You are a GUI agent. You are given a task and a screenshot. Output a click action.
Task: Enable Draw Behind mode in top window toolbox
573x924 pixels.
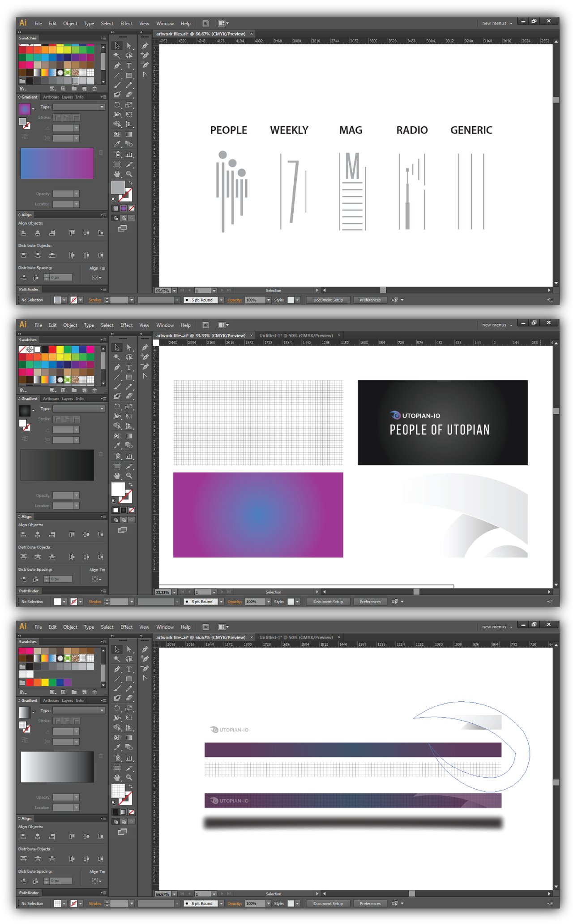point(124,218)
